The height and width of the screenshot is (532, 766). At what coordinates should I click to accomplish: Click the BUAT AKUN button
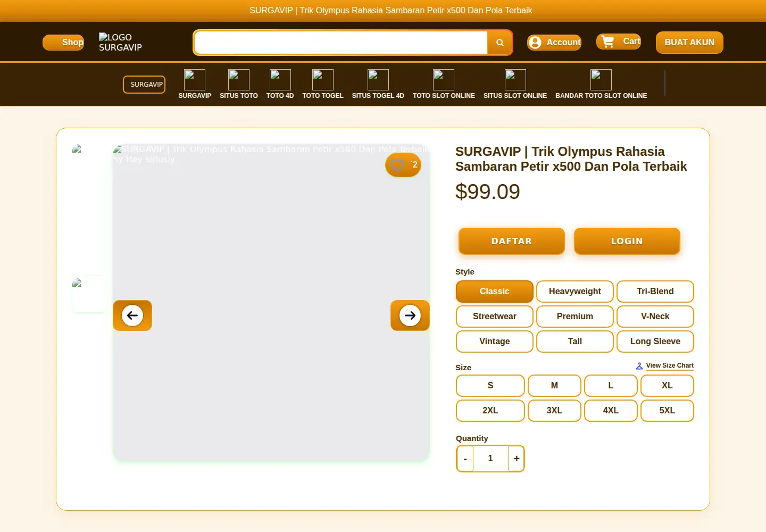689,43
